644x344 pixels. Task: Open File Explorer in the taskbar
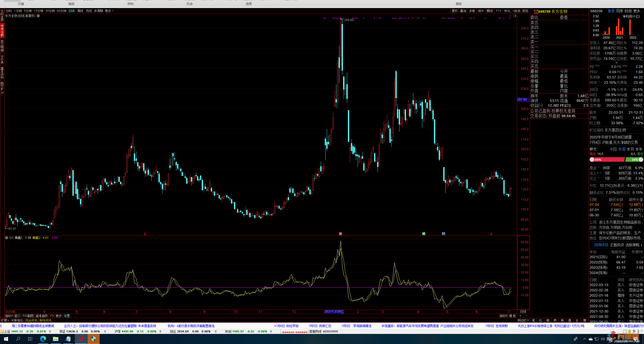pos(56,339)
